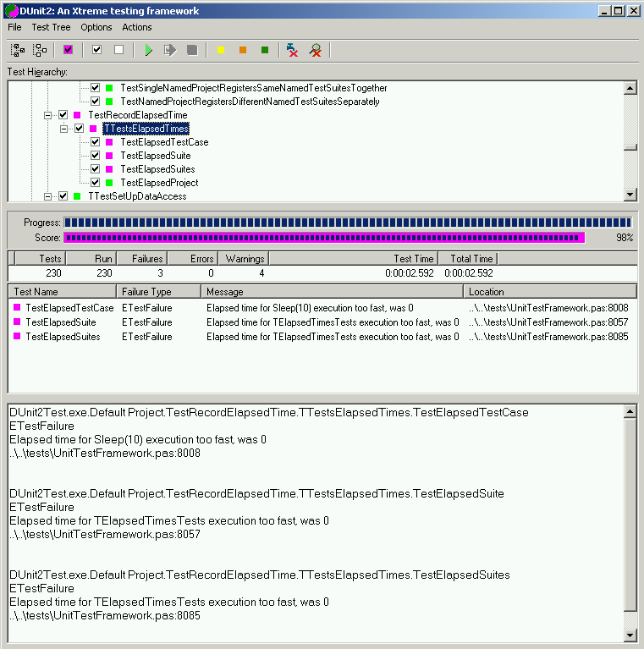
Task: Click the magnifier with red X toolbar icon
Action: [x=315, y=50]
